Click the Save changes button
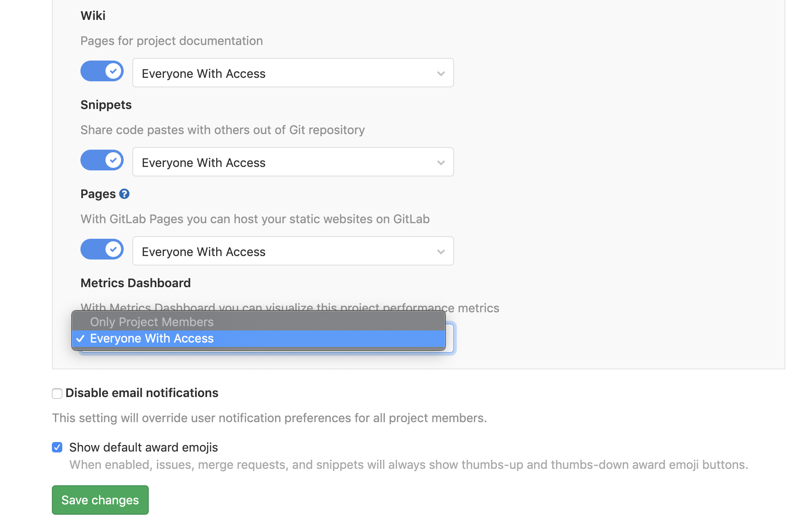 [100, 500]
